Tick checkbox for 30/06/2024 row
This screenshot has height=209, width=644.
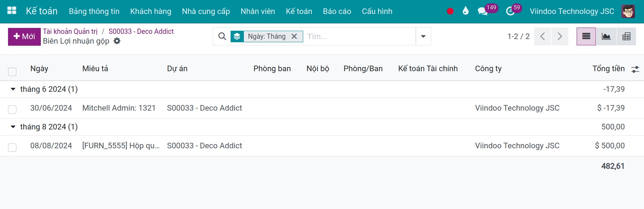pyautogui.click(x=12, y=110)
